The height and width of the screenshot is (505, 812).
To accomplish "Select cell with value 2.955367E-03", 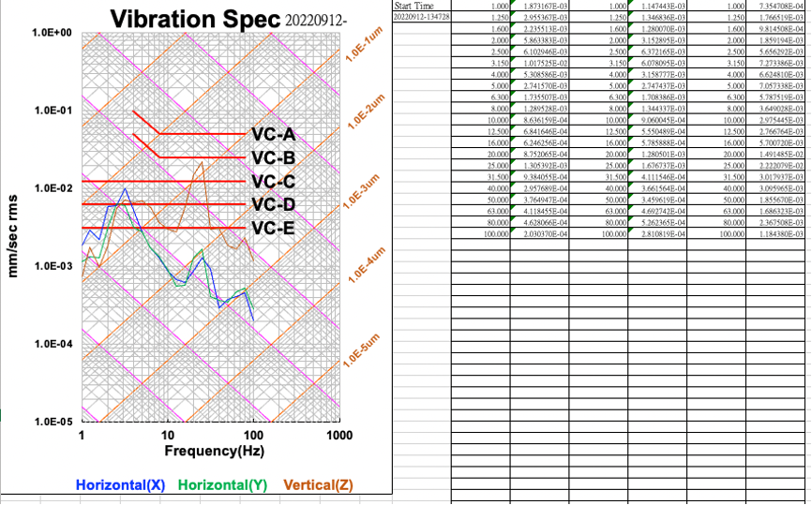I will tap(539, 17).
